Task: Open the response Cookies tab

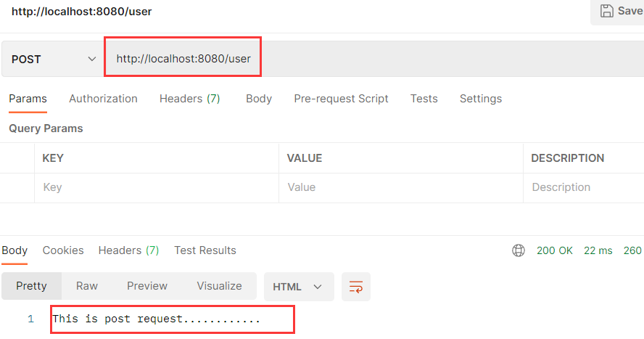Action: point(63,250)
